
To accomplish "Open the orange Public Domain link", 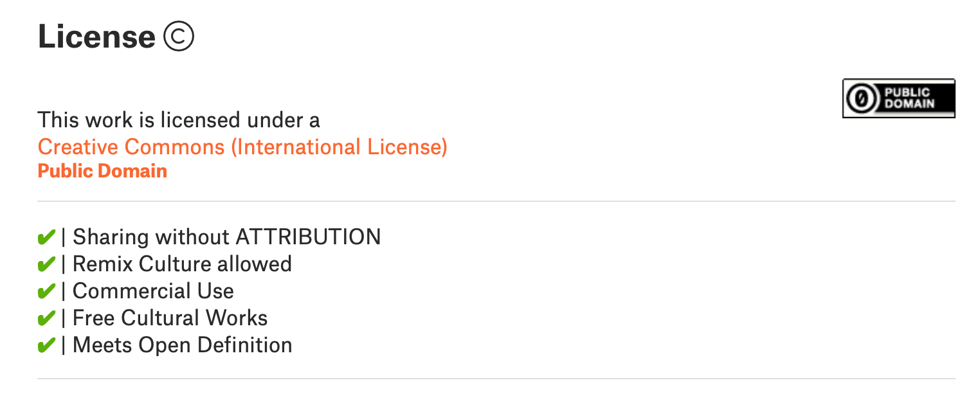I will click(102, 171).
